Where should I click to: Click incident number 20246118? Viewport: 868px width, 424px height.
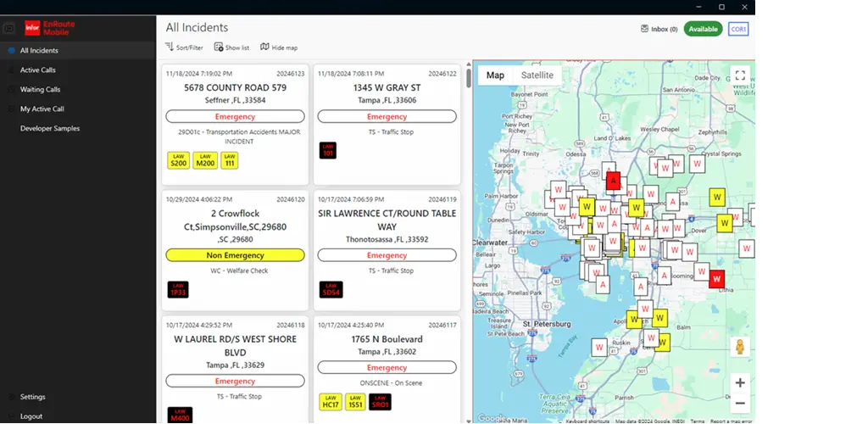291,325
